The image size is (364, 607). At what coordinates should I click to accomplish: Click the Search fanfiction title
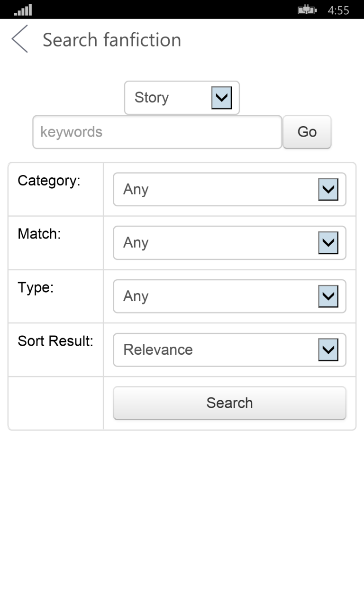click(112, 40)
